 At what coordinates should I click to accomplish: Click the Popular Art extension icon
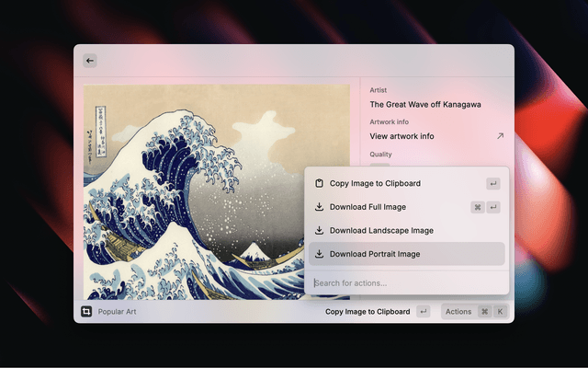(86, 312)
